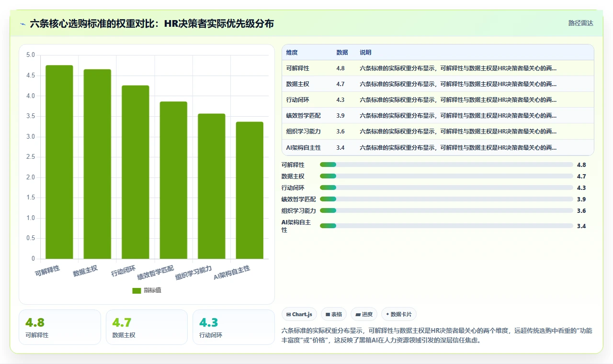Click the 维度 column header
Image resolution: width=613 pixels, height=364 pixels.
(x=292, y=53)
